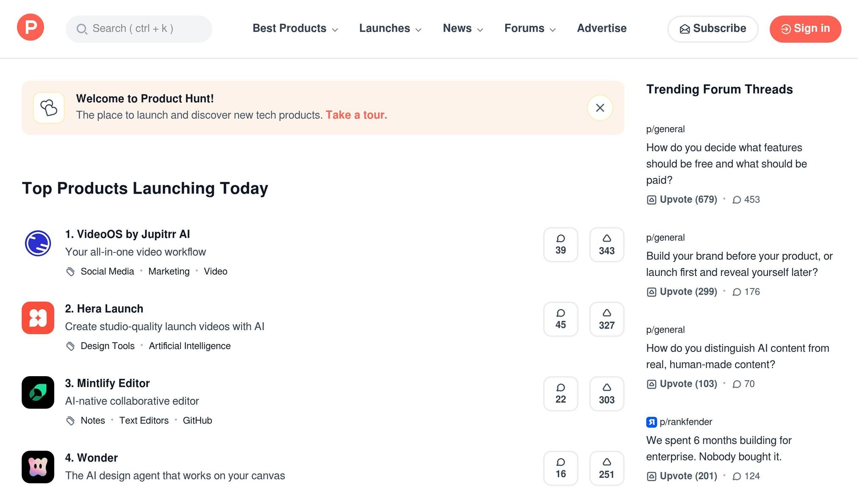Open p/general above the brand thread
Image resolution: width=868 pixels, height=488 pixels.
click(x=665, y=238)
